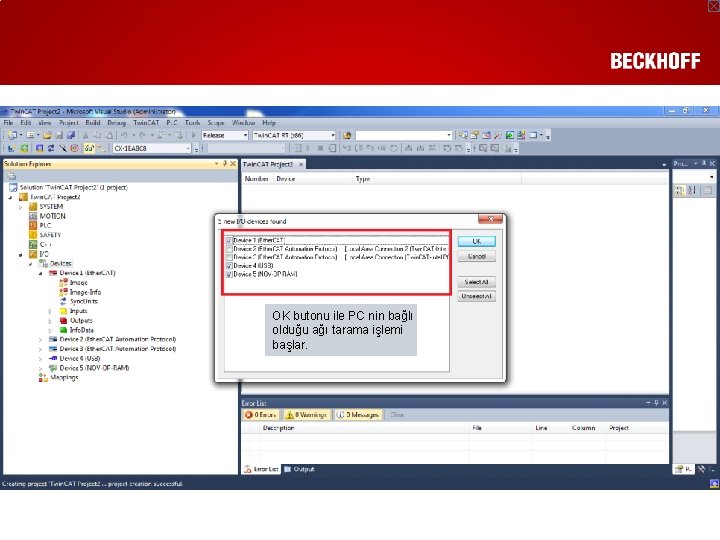Open the TwinCAT menu
Viewport: 720px width, 540px height.
tap(146, 123)
